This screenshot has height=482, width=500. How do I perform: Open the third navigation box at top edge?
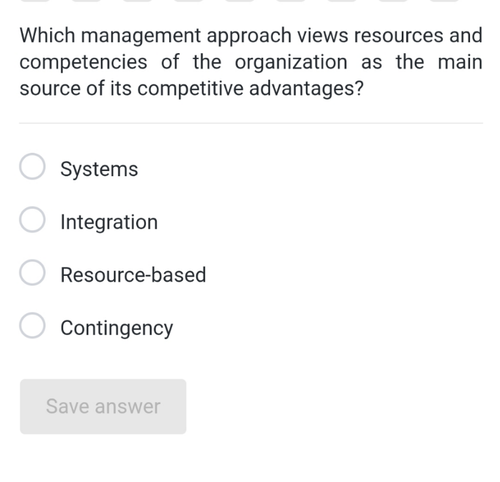[137, 1]
